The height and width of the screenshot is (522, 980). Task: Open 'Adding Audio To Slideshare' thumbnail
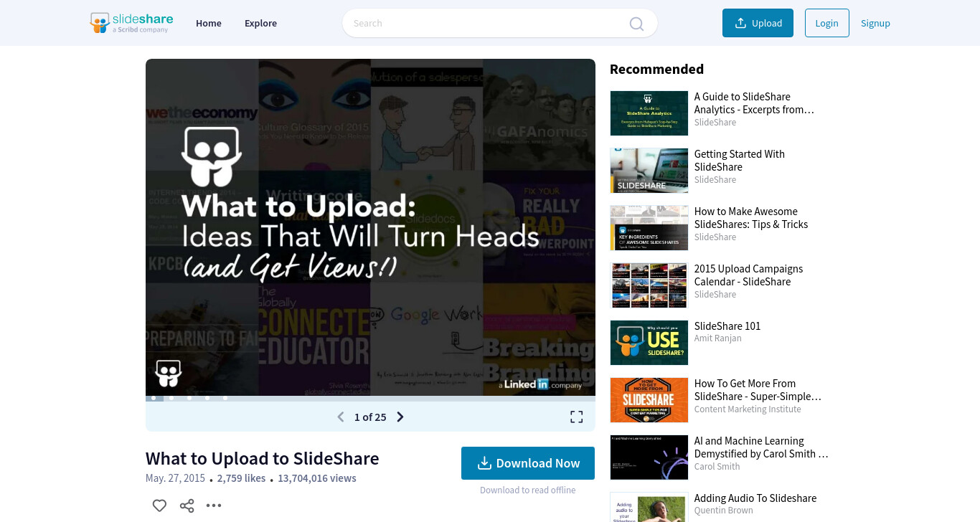click(649, 507)
